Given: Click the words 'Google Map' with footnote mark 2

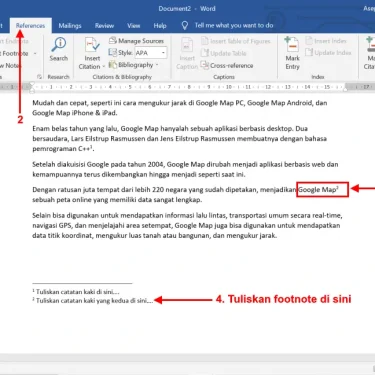Looking at the screenshot, I should [318, 190].
